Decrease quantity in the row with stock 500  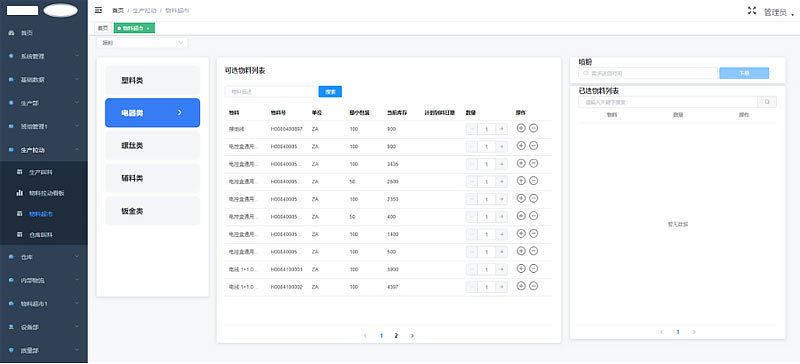[x=471, y=252]
